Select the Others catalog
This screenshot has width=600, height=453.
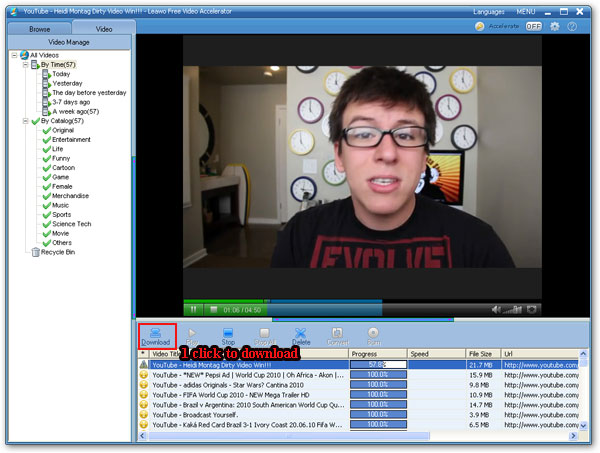(62, 243)
